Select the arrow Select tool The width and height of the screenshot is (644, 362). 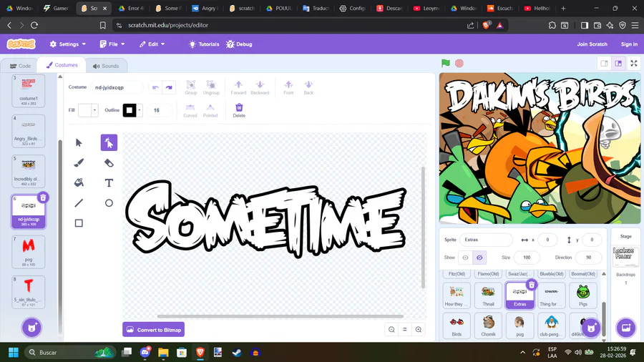(79, 143)
